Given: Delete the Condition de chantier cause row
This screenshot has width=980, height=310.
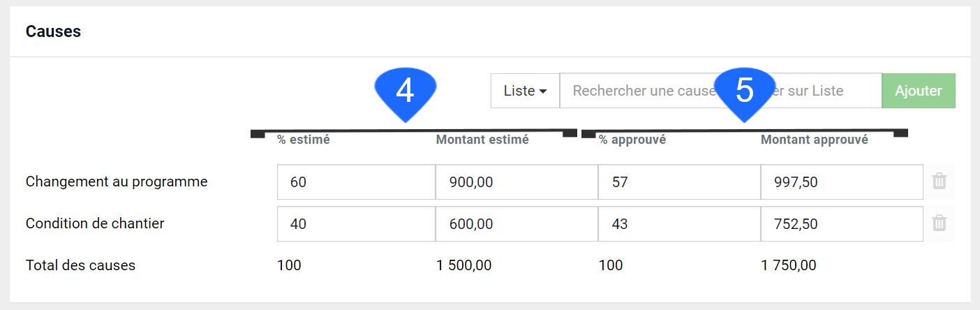Looking at the screenshot, I should coord(940,223).
